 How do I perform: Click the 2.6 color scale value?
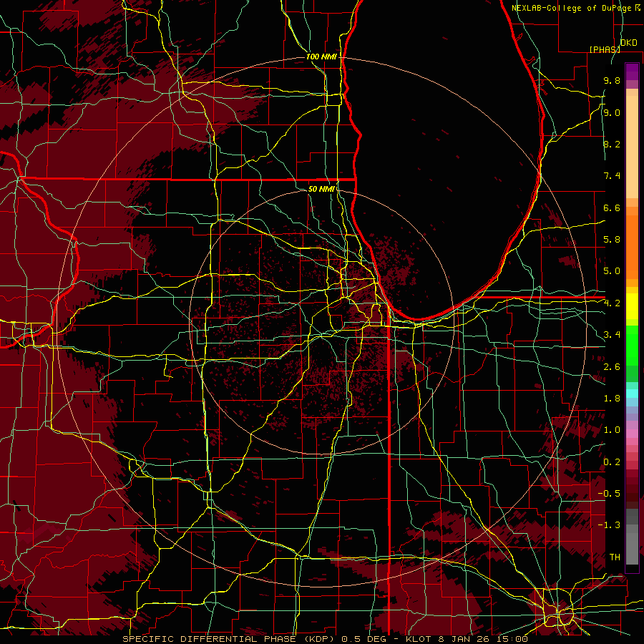point(612,367)
